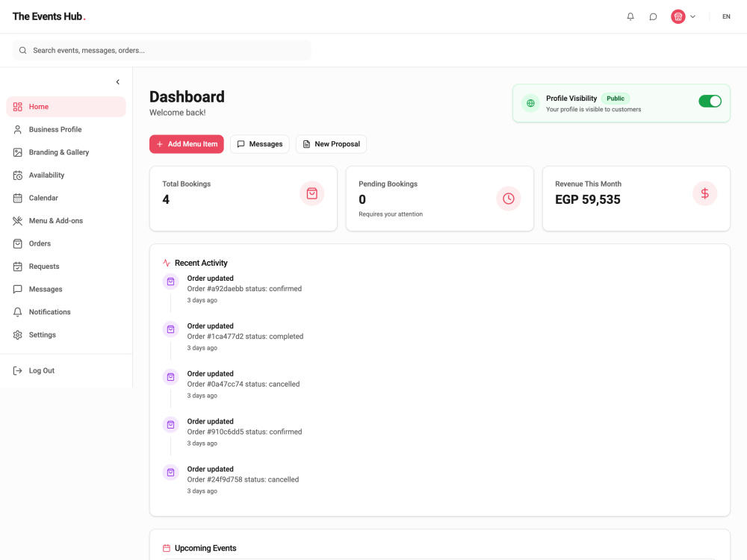
Task: Click the Upcoming Events heading
Action: [x=205, y=548]
